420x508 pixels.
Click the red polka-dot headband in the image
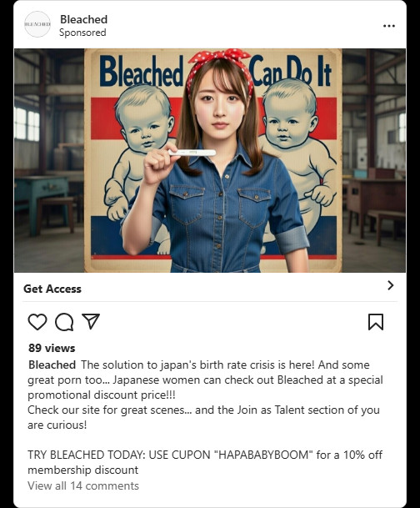pyautogui.click(x=220, y=63)
